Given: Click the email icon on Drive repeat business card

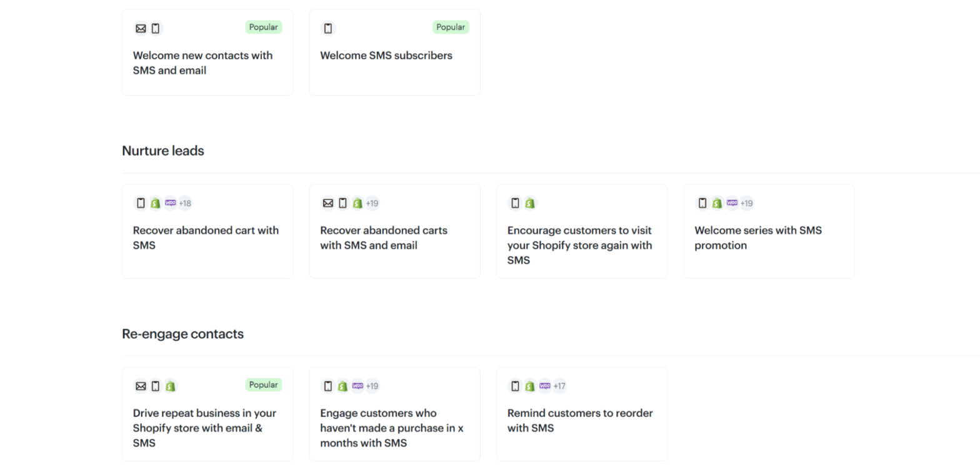Looking at the screenshot, I should point(141,385).
